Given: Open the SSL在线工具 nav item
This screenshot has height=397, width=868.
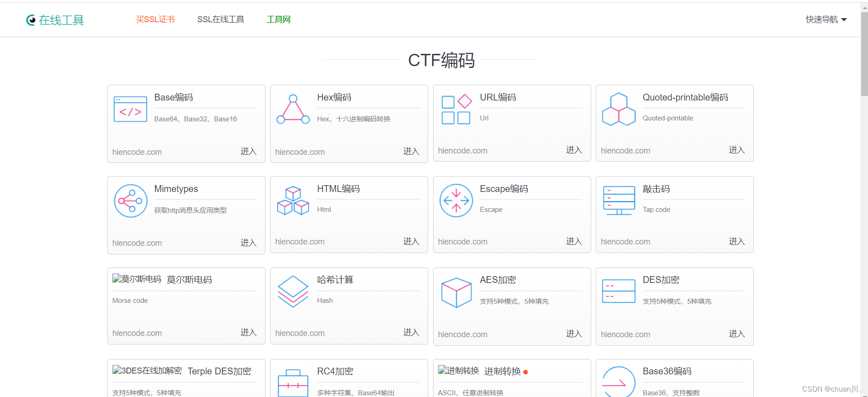Looking at the screenshot, I should coord(221,19).
